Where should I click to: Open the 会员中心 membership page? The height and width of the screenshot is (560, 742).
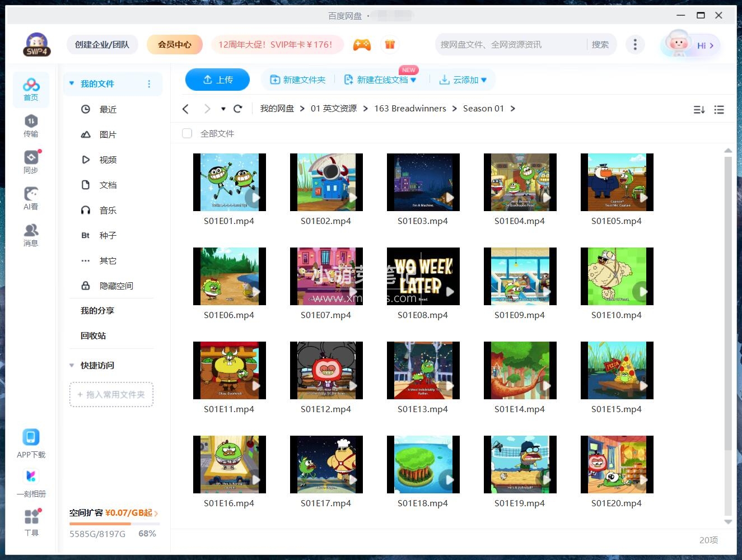pos(174,44)
